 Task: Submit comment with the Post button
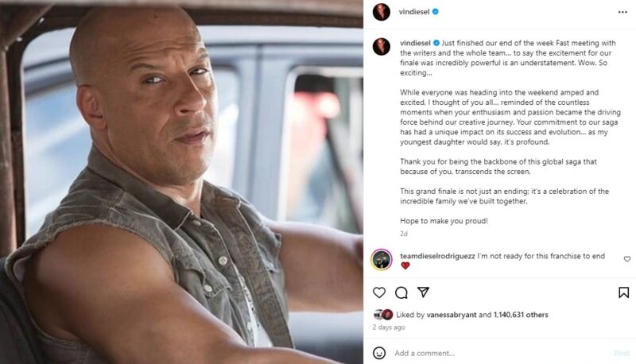point(622,353)
